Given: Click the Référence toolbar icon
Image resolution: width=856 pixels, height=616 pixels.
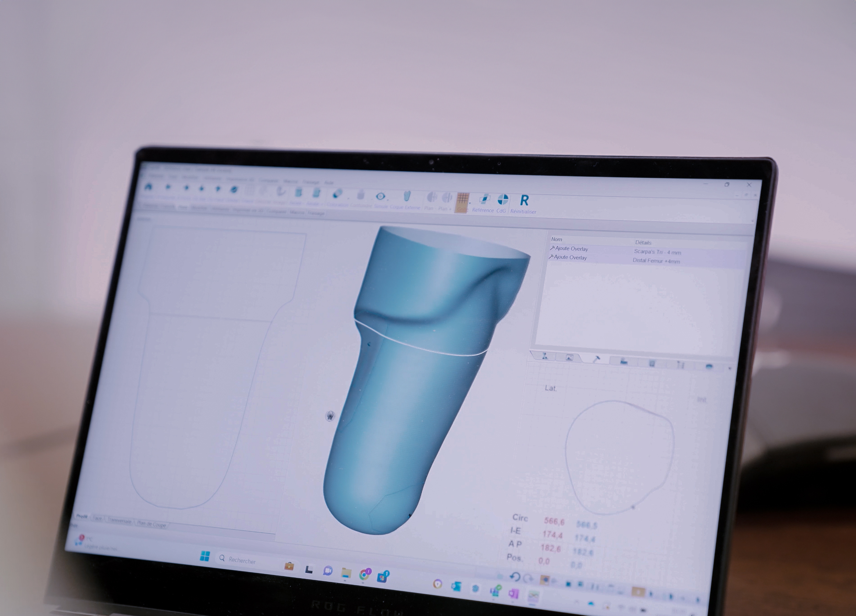Looking at the screenshot, I should coord(485,198).
